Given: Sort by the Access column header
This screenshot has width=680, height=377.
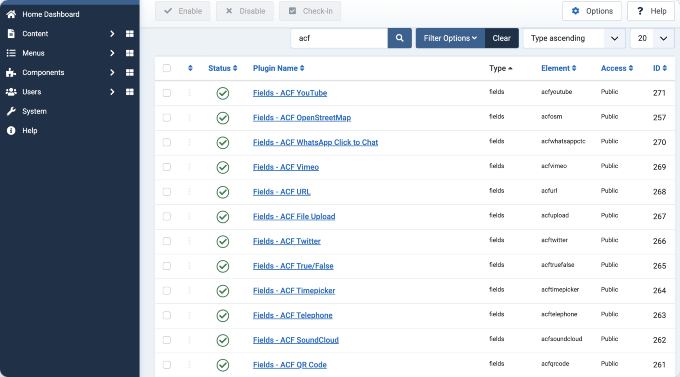Looking at the screenshot, I should click(x=617, y=68).
